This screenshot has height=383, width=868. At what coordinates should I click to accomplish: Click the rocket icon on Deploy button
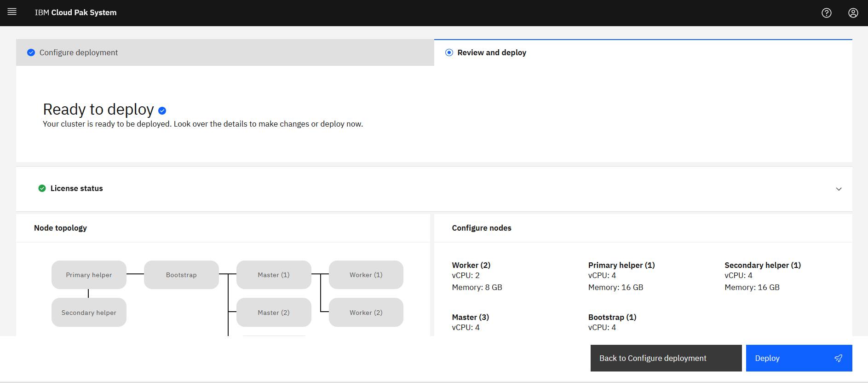pyautogui.click(x=839, y=358)
